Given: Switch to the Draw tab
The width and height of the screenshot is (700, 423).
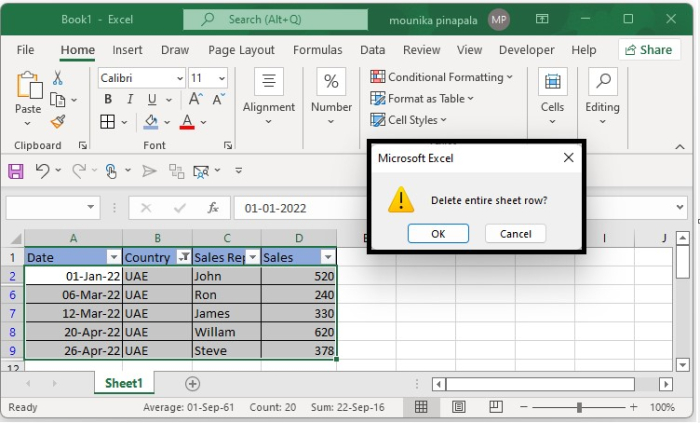Looking at the screenshot, I should click(175, 50).
